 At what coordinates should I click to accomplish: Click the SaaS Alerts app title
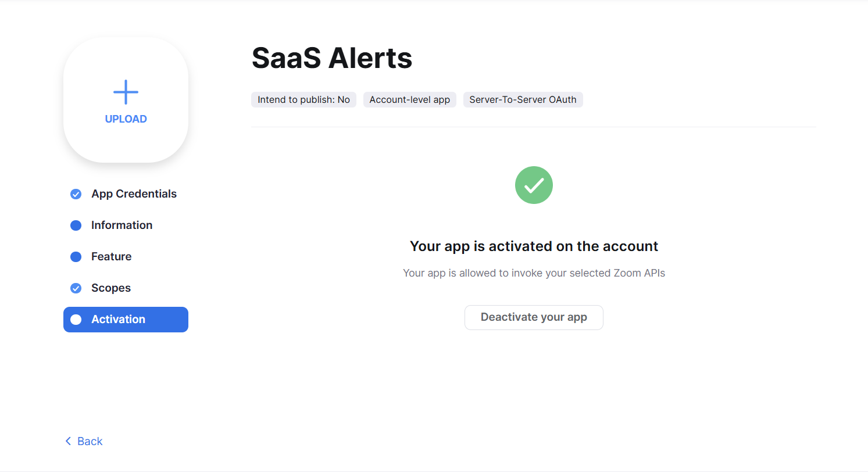pyautogui.click(x=332, y=58)
